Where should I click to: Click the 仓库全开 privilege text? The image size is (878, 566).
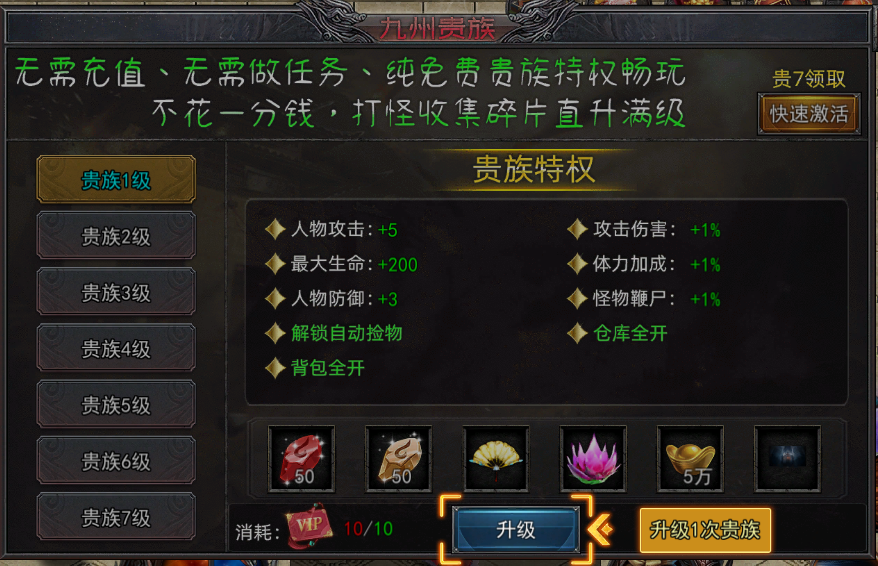coord(630,333)
